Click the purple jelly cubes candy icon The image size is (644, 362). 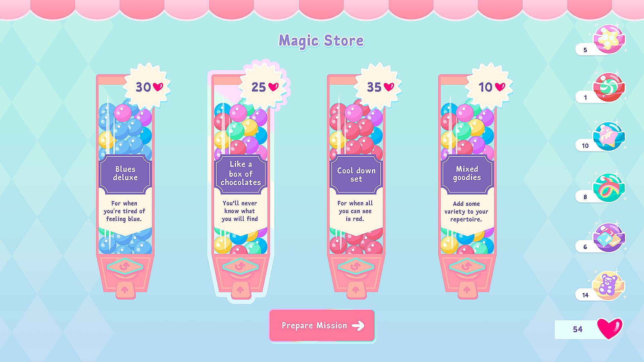click(x=609, y=238)
